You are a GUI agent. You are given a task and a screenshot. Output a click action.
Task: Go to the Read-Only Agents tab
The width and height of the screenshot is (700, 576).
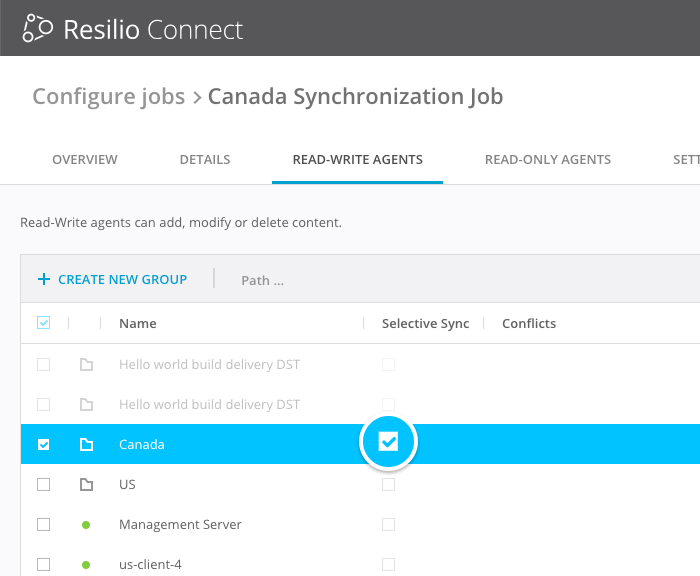tap(547, 159)
